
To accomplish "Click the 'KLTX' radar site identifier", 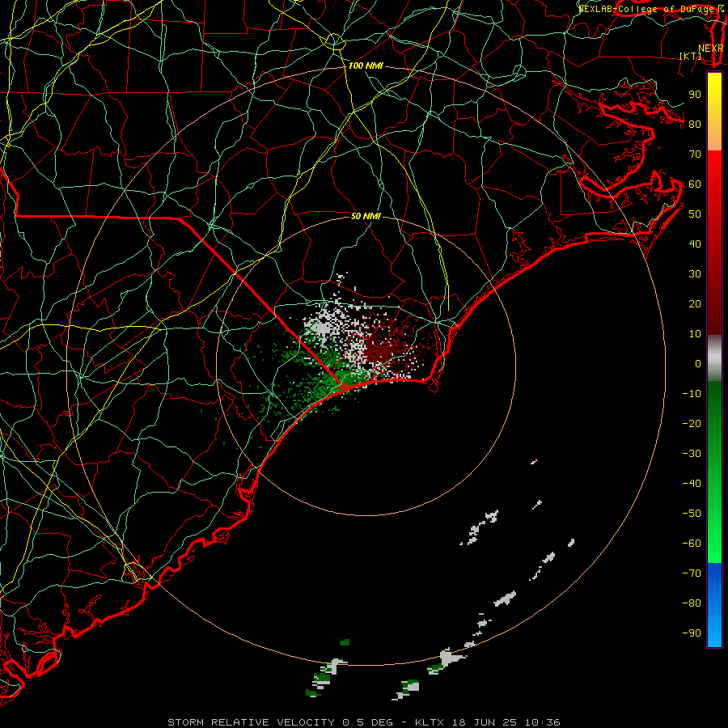I will coord(430,722).
